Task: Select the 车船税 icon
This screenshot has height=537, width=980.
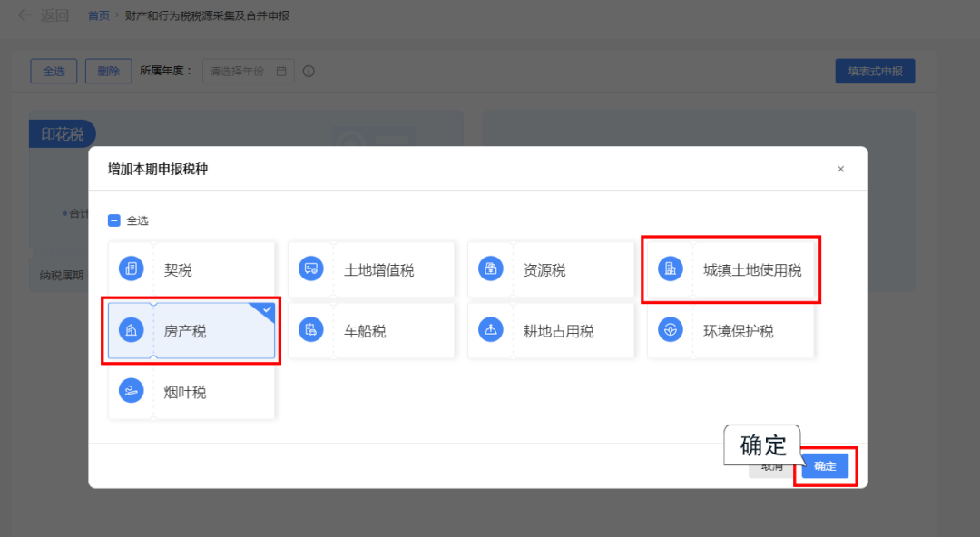Action: [310, 329]
